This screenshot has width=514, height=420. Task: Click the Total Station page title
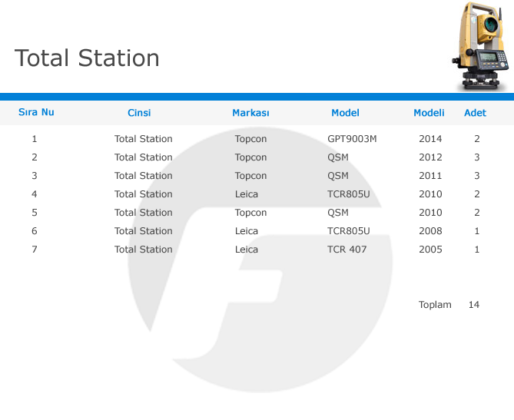click(x=87, y=58)
